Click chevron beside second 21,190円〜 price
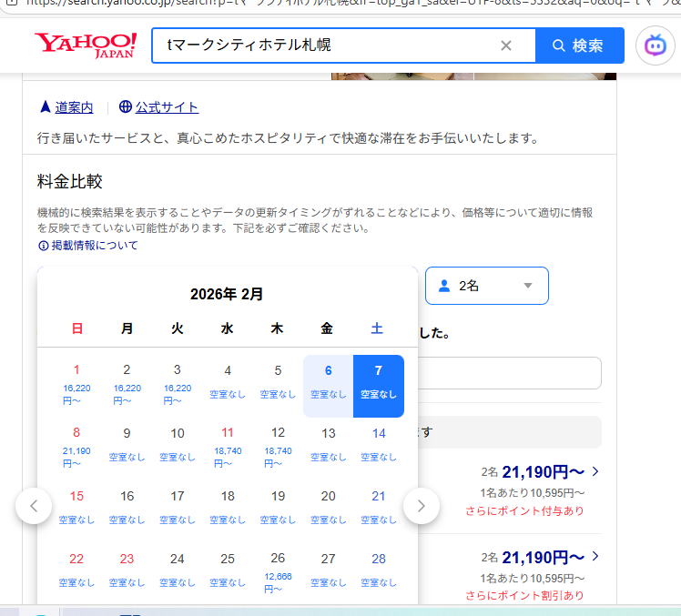 coord(595,556)
